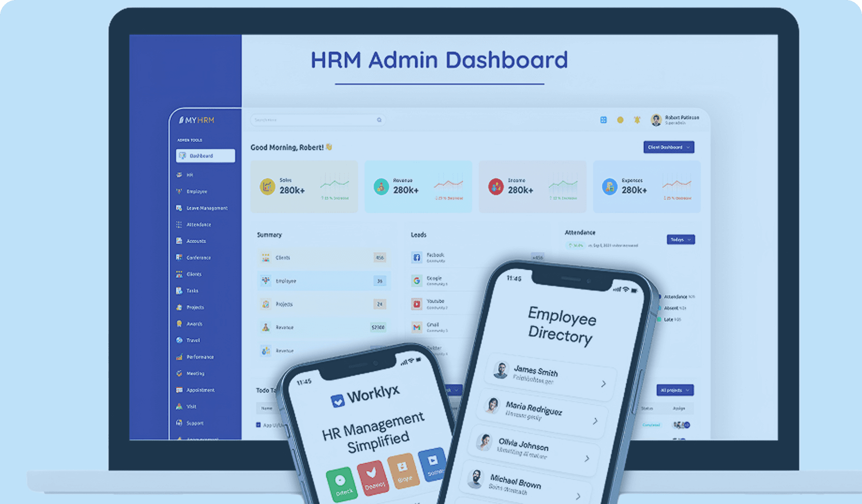Image resolution: width=862 pixels, height=504 pixels.
Task: Click the Gmail lead icon
Action: (417, 327)
